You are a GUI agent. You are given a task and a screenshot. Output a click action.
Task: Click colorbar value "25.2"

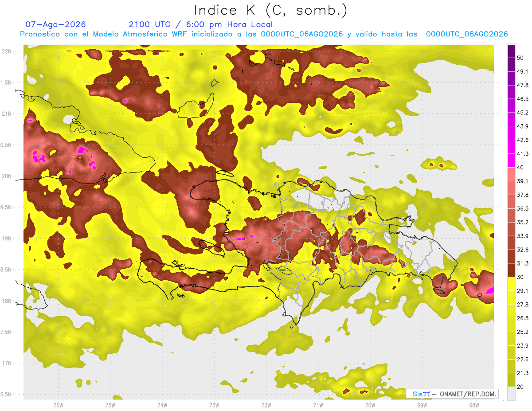point(523,332)
